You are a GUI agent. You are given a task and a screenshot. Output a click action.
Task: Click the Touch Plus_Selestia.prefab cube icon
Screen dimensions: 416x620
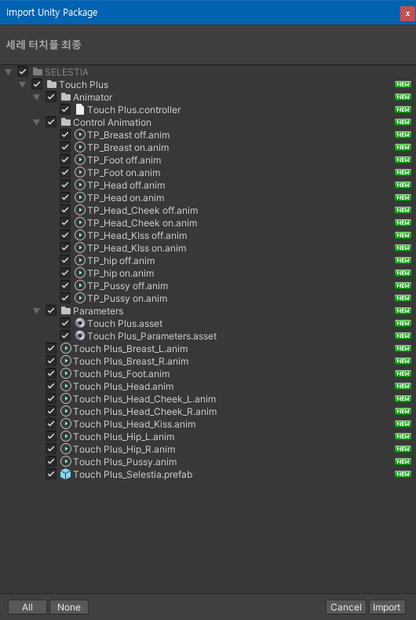pos(66,474)
